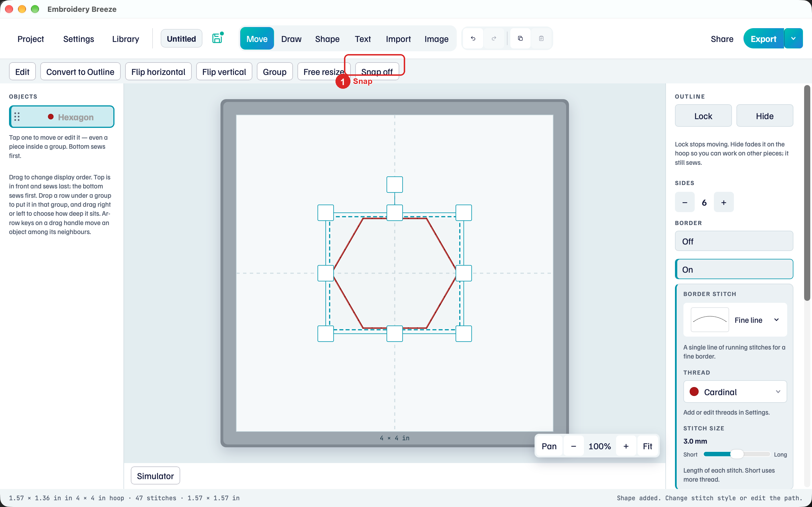Image resolution: width=812 pixels, height=507 pixels.
Task: Open the Cardinal thread color dropdown
Action: point(735,392)
